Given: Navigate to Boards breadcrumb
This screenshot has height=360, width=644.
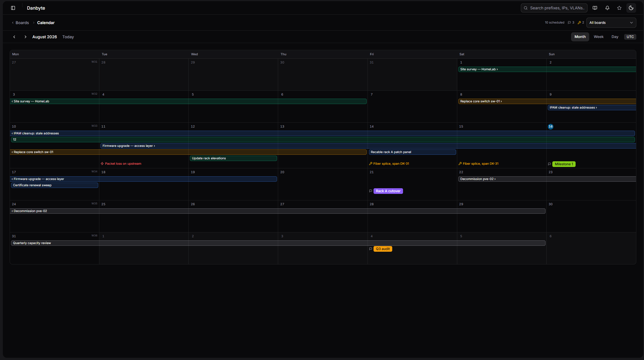Looking at the screenshot, I should pos(22,23).
